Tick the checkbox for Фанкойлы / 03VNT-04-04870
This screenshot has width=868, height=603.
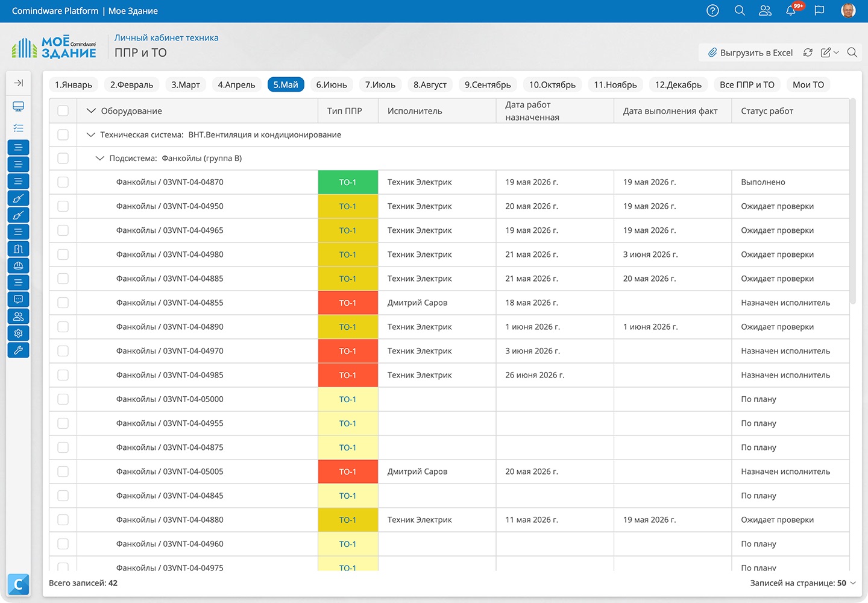(x=63, y=182)
